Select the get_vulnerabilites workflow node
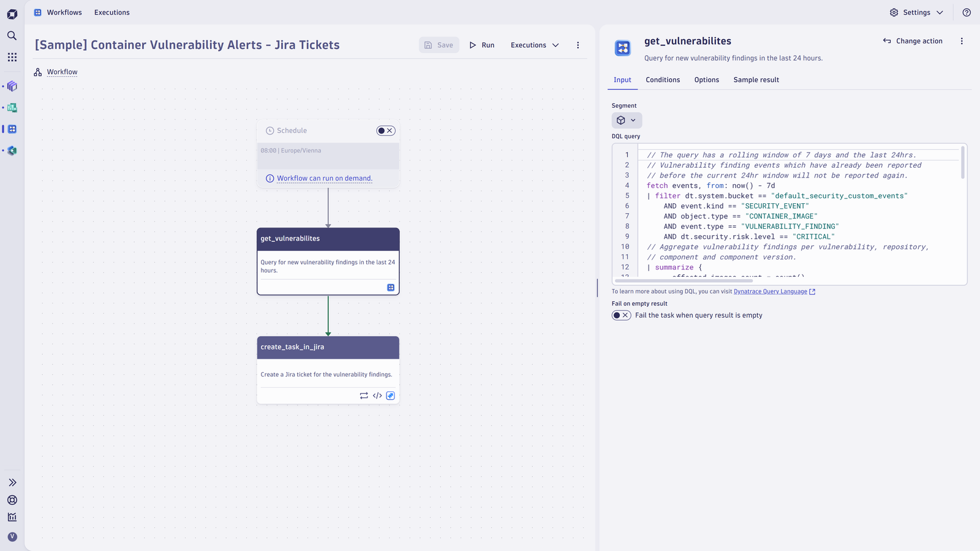Screen dimensions: 980x551 tap(328, 261)
